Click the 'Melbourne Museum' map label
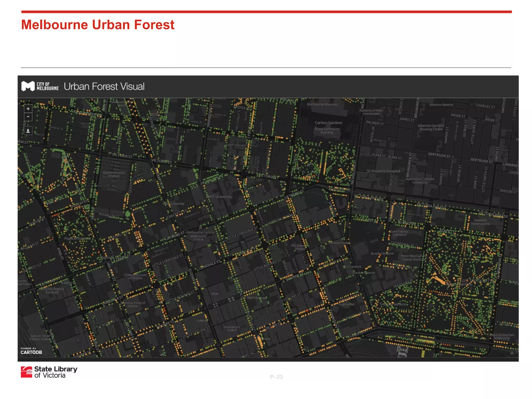This screenshot has height=399, width=532. (323, 104)
